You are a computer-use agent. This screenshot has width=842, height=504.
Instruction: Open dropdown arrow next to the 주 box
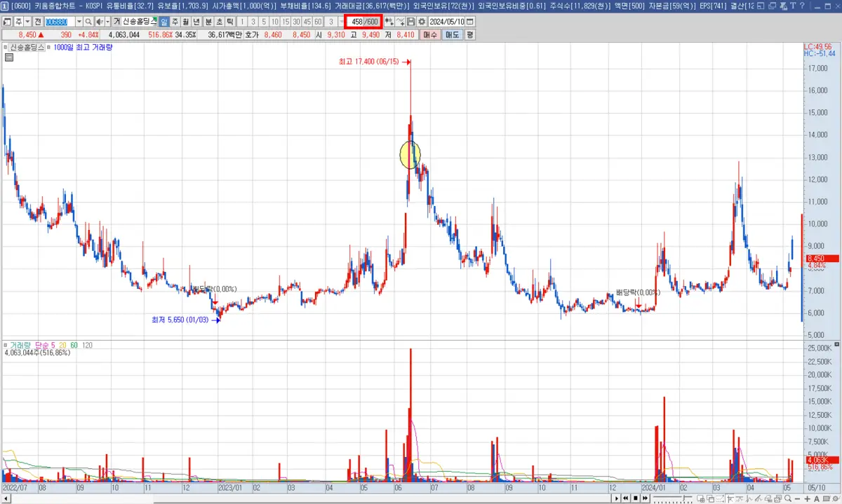pyautogui.click(x=27, y=22)
